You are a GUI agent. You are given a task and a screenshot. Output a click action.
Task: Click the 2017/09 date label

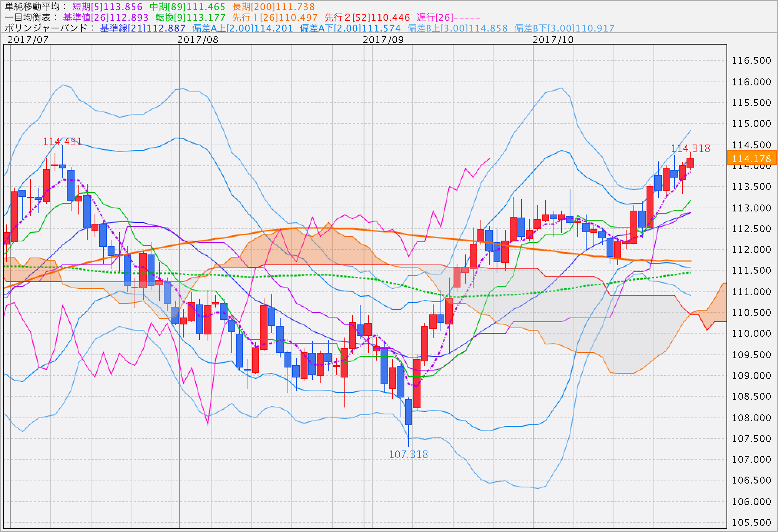coord(383,40)
